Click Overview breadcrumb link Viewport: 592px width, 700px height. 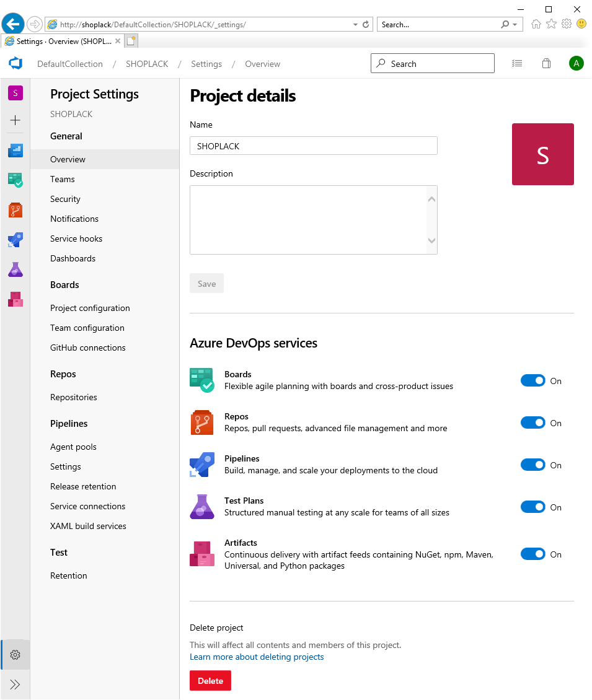(x=263, y=64)
